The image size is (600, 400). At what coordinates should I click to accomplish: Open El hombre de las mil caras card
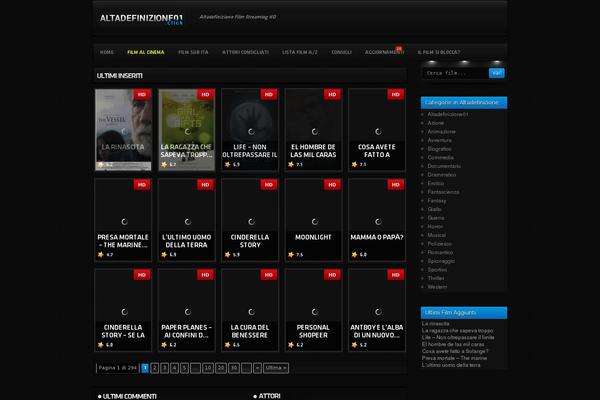[x=313, y=130]
